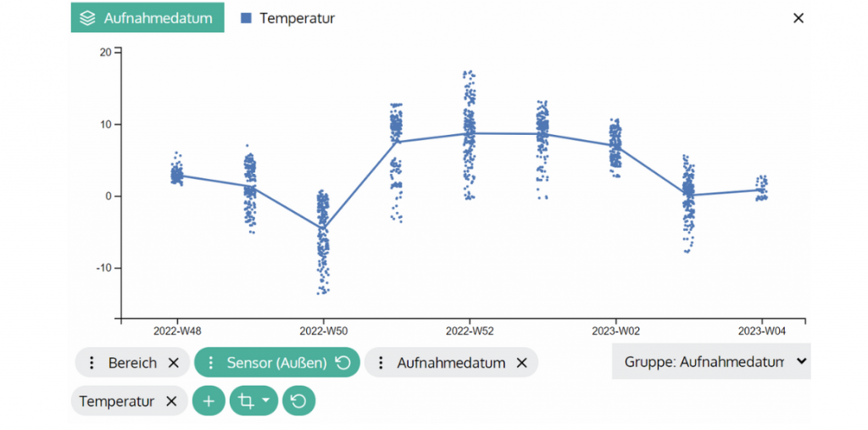This screenshot has width=868, height=430.
Task: Select the Aufnahmedatum header tab
Action: [147, 18]
